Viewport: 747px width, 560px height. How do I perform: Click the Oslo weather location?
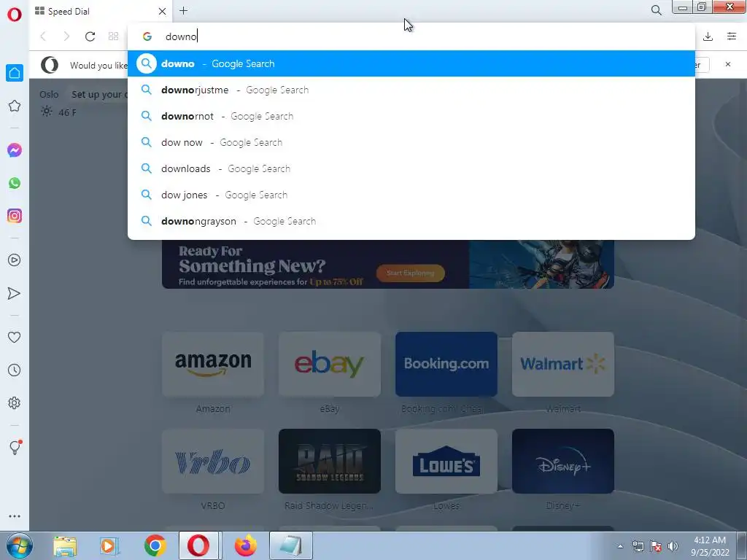coord(49,94)
